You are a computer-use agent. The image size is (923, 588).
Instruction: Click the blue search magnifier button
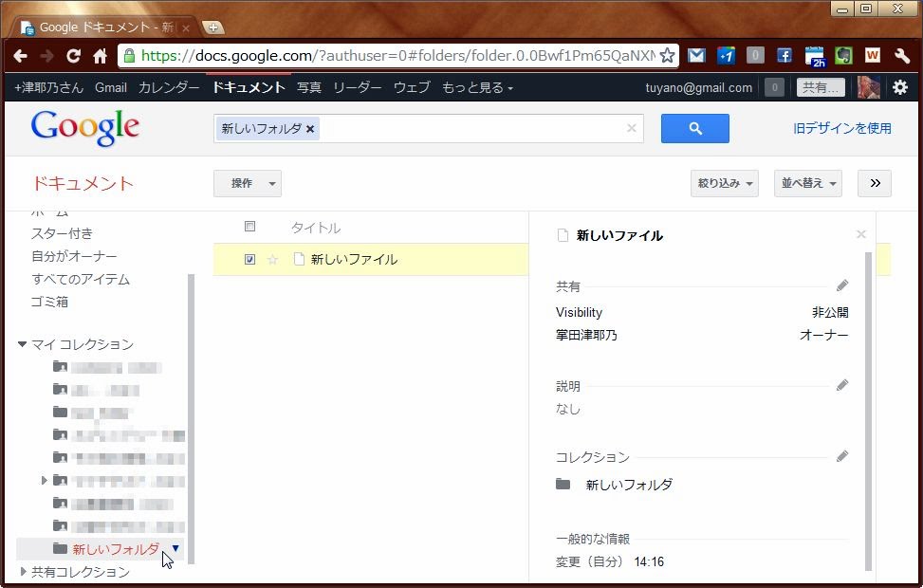tap(694, 128)
